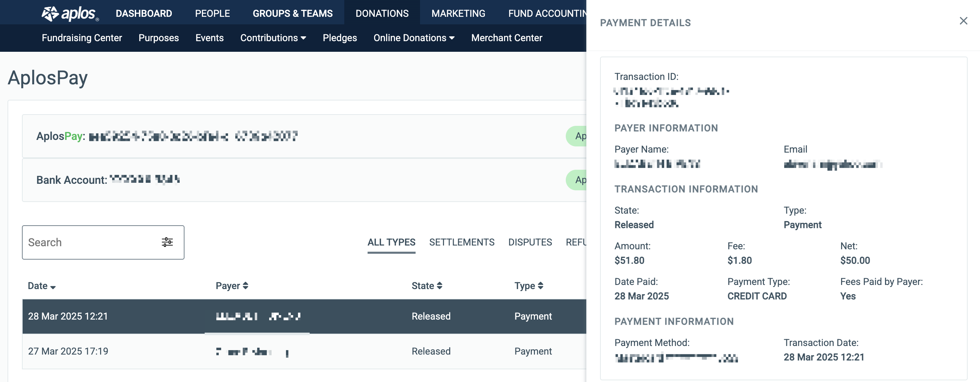Screen dimensions: 980x382
Task: Open Merchant Center
Action: (507, 38)
